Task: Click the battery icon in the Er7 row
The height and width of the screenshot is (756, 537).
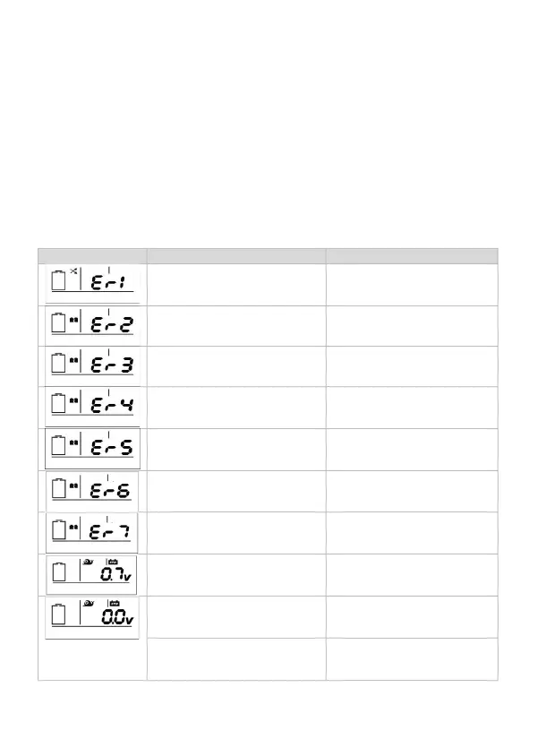Action: point(59,532)
